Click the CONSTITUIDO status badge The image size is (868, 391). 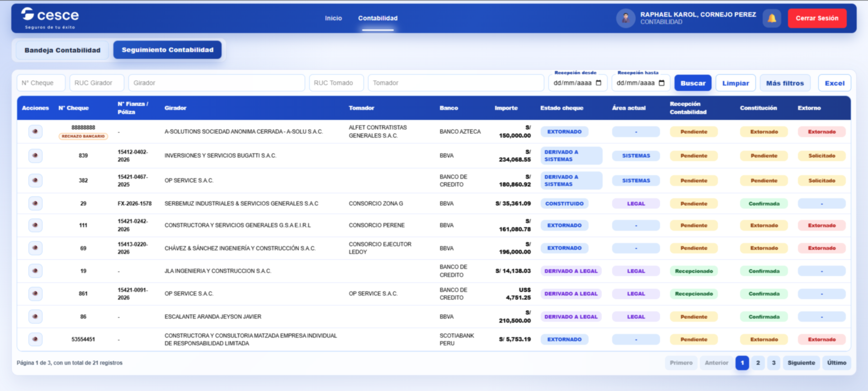pyautogui.click(x=564, y=204)
